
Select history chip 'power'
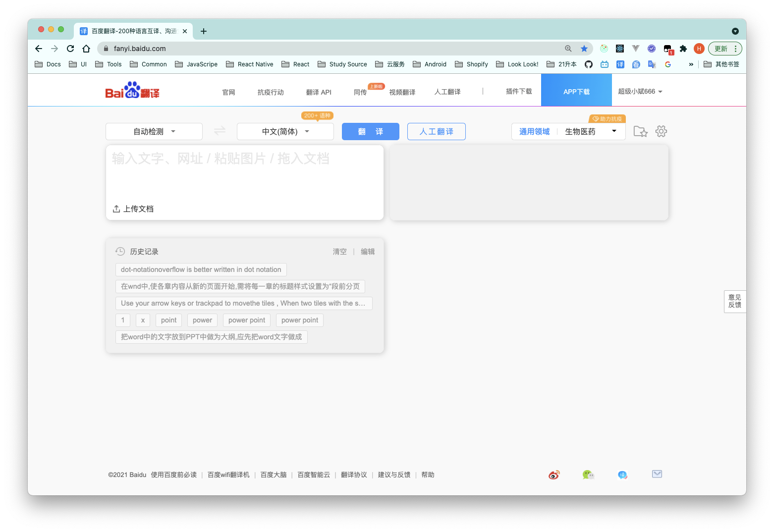coord(203,320)
